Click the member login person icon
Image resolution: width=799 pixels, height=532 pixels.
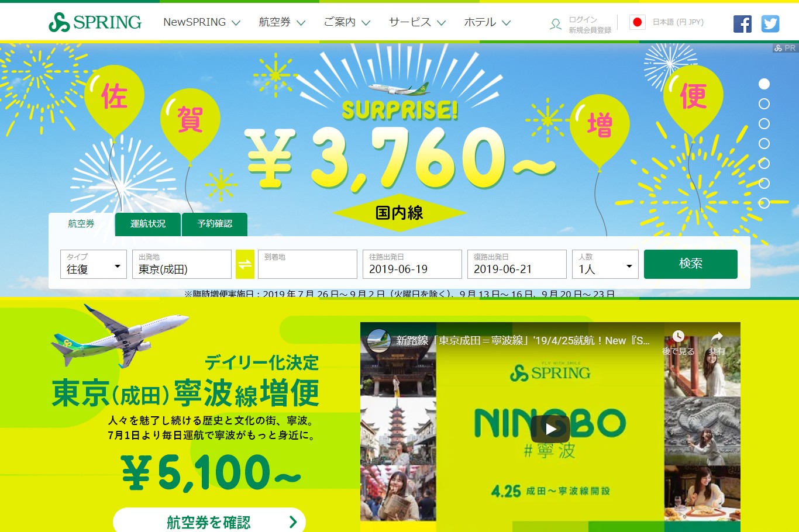click(556, 24)
